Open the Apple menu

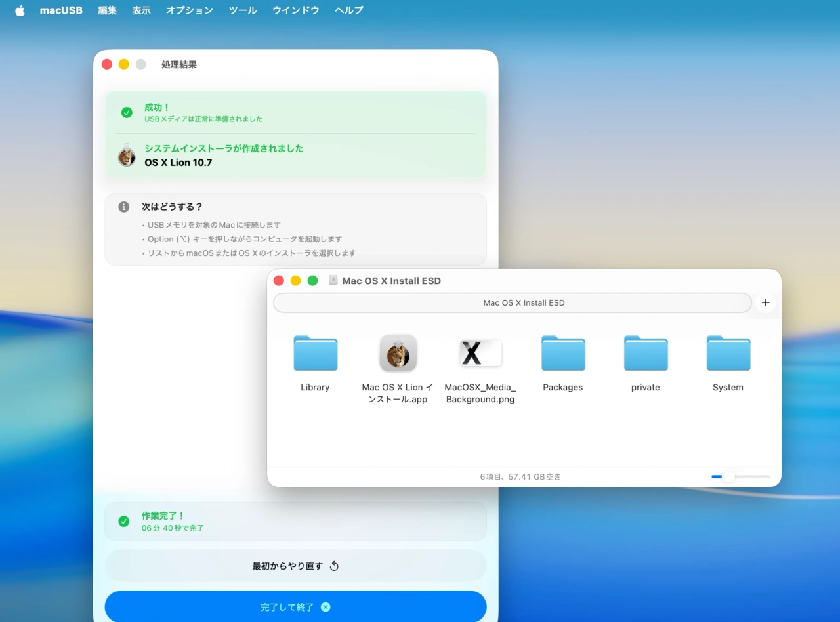[x=20, y=10]
